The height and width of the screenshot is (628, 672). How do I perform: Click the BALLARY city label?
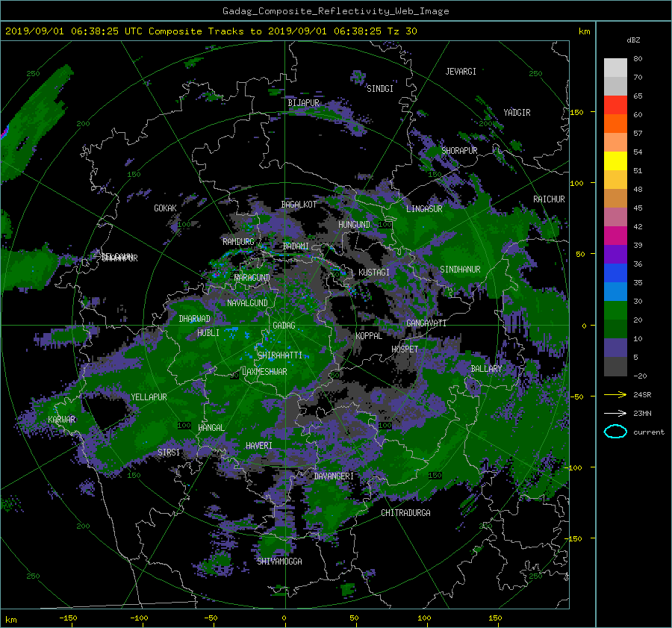click(x=486, y=369)
